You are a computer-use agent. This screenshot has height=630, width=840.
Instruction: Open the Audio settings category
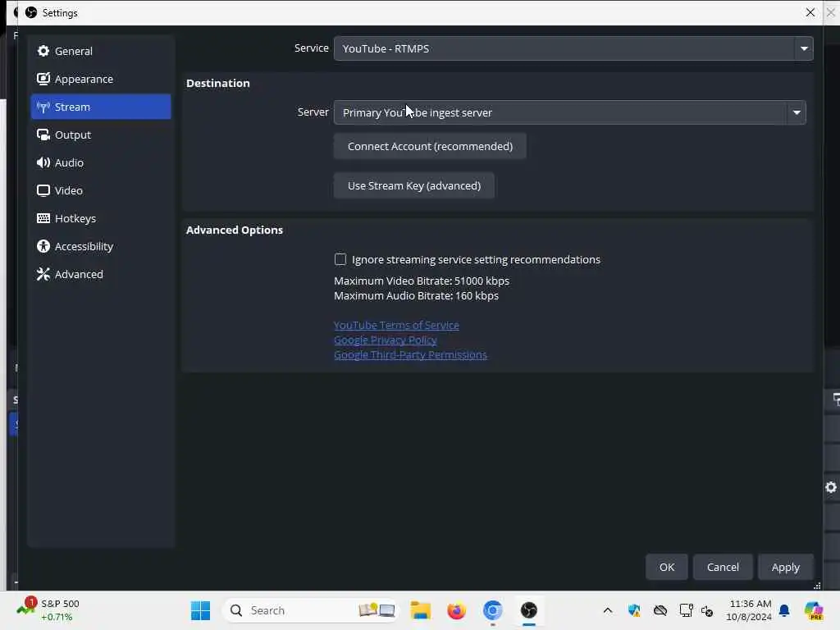[101, 162]
